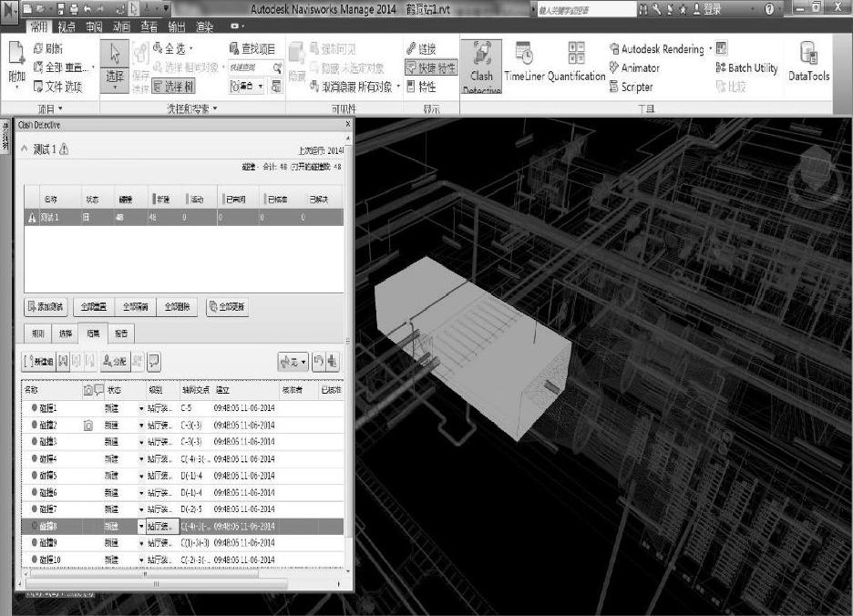Click the 登录 (Sign In) user icon
Image resolution: width=853 pixels, height=616 pixels.
click(x=696, y=9)
